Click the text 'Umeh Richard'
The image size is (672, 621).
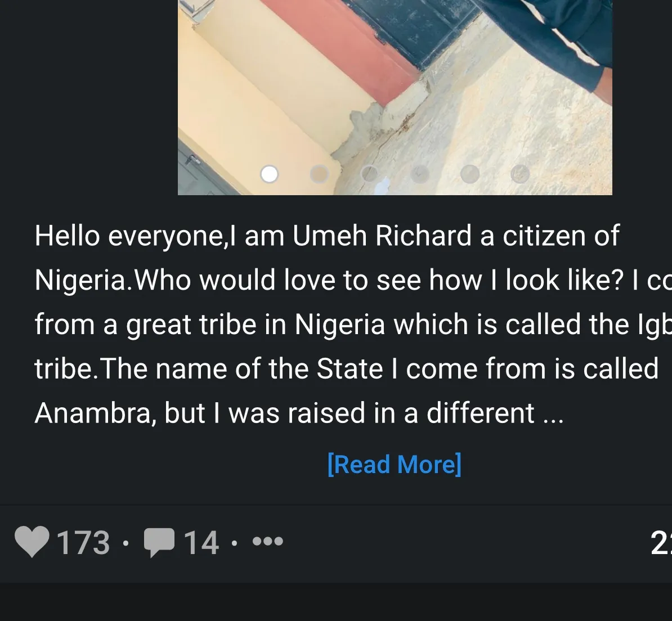[382, 236]
